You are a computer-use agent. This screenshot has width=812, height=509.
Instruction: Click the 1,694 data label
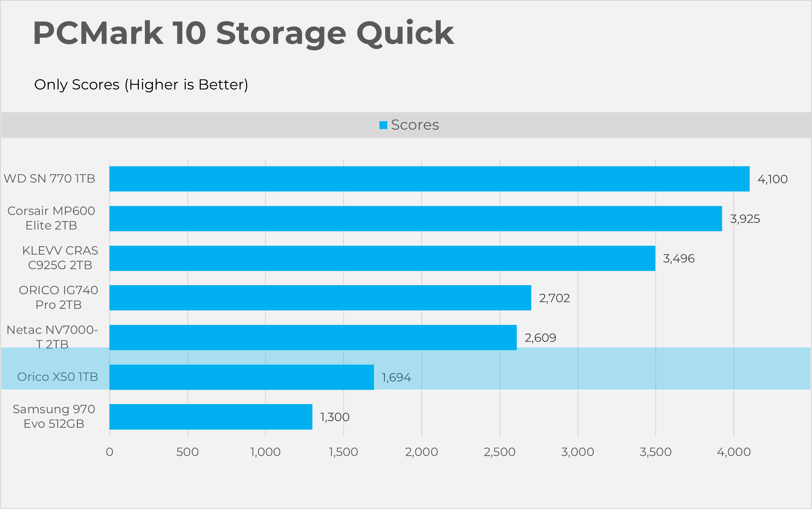(396, 377)
